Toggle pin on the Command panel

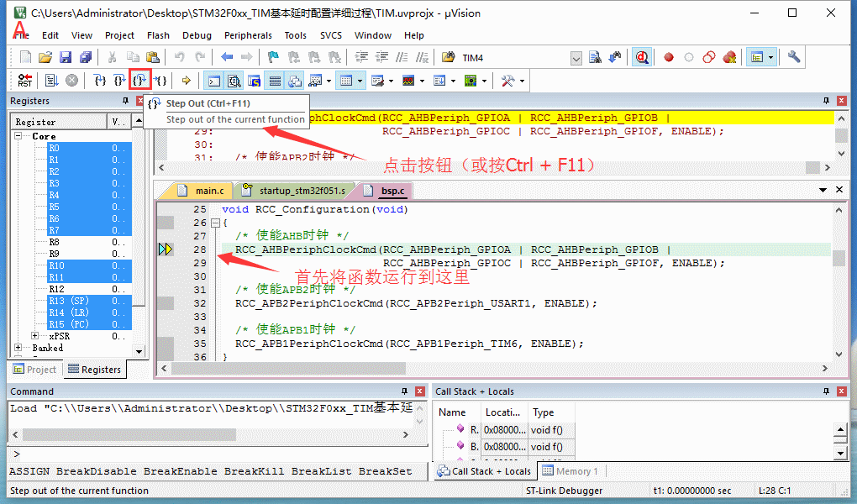click(x=404, y=391)
